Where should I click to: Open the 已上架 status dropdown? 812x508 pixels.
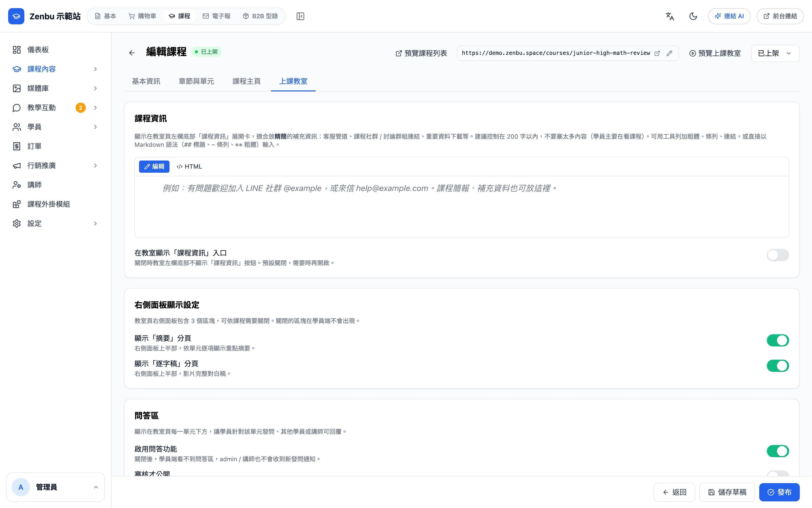[x=775, y=53]
